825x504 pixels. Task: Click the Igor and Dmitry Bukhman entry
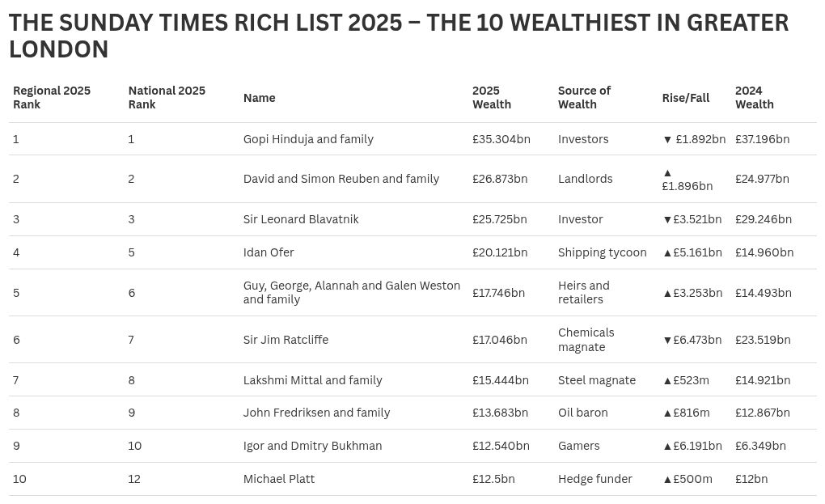(312, 446)
